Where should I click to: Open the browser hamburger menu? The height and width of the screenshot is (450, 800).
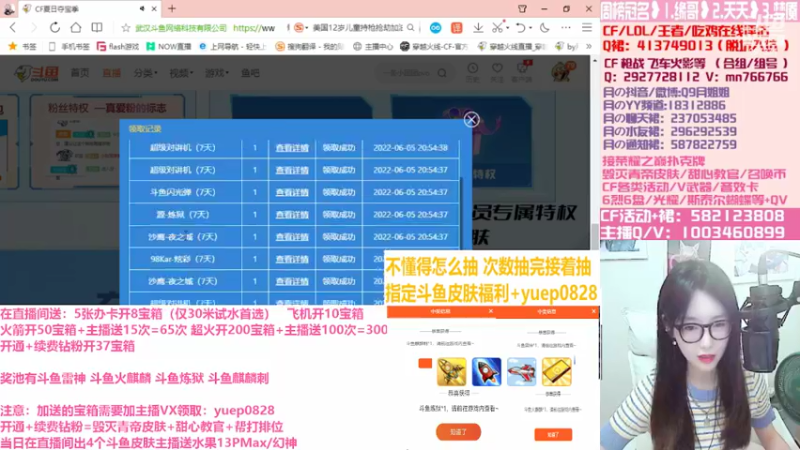click(587, 28)
